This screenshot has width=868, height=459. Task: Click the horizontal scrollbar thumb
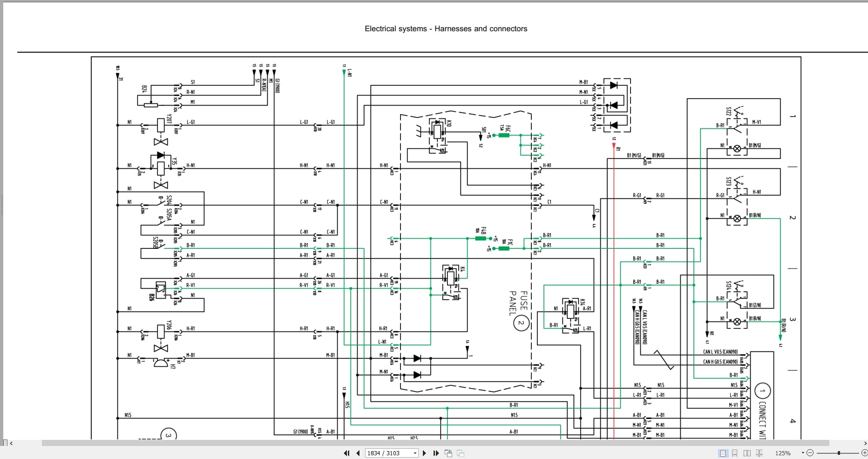(435, 443)
